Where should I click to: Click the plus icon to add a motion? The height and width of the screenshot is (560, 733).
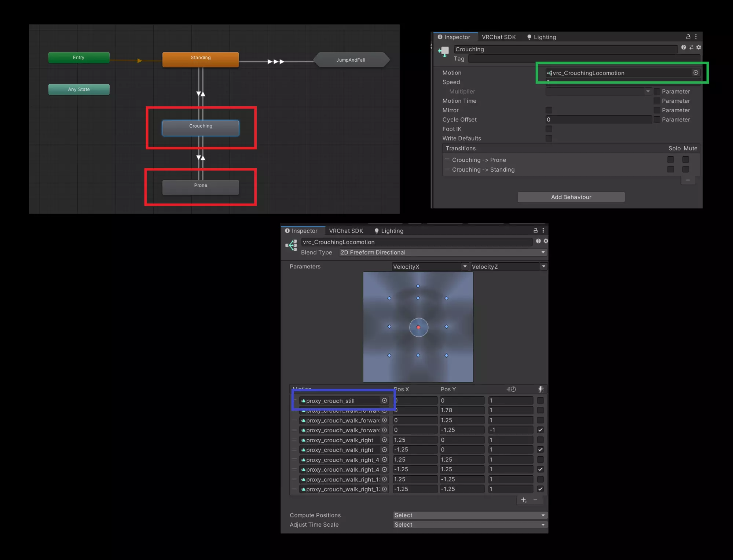523,500
